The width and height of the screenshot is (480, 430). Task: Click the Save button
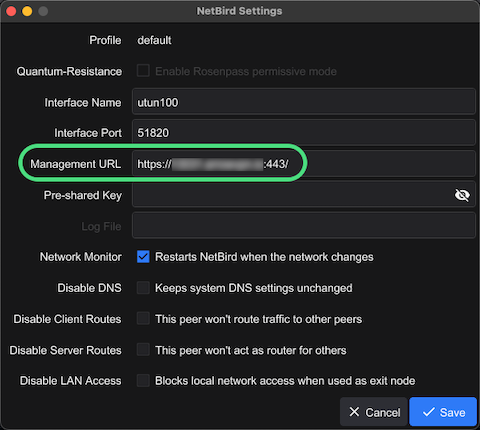tap(443, 412)
